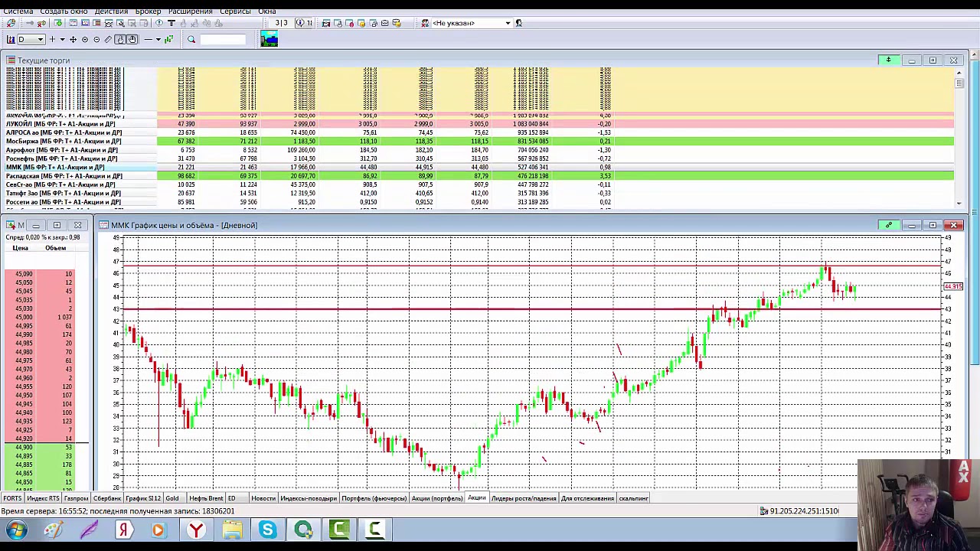980x551 pixels.
Task: Click the alert exclamation icon in toolbar
Action: 158,23
